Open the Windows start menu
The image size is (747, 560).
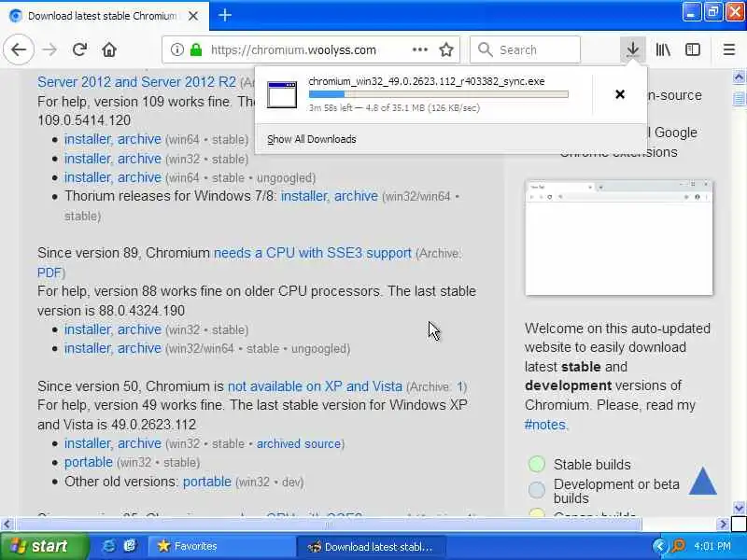(x=43, y=546)
